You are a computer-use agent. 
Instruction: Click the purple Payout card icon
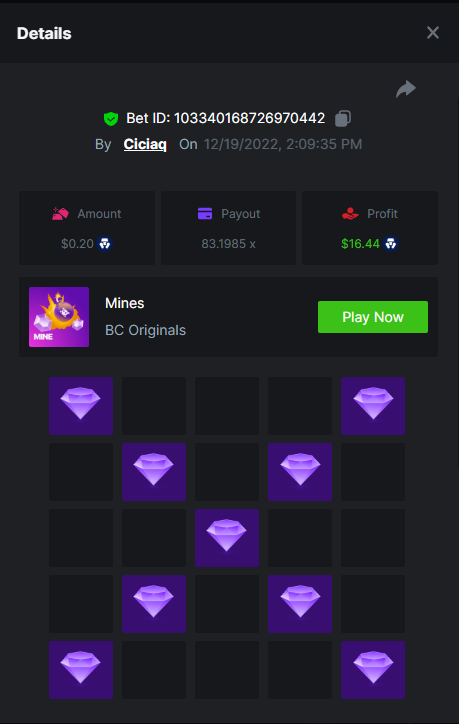205,214
